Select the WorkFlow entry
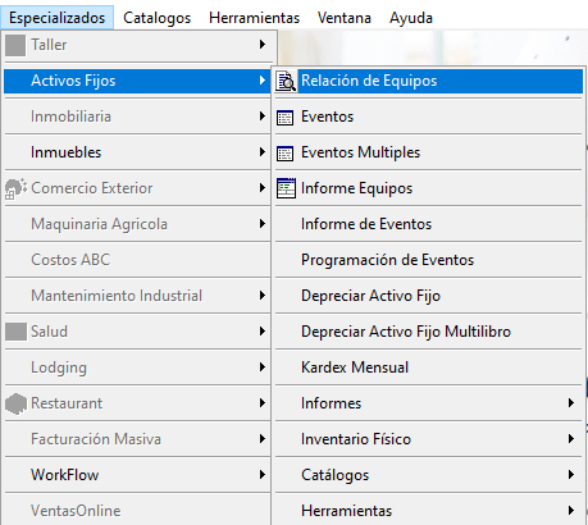 (x=137, y=475)
